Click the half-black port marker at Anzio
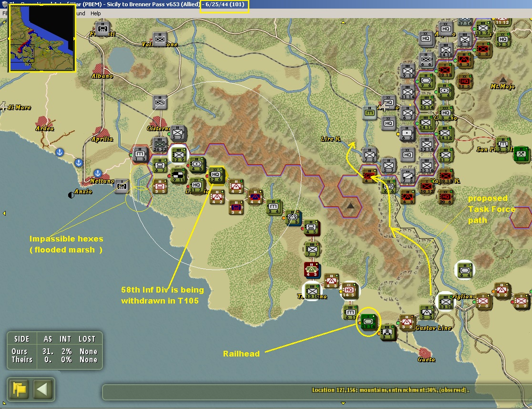The width and height of the screenshot is (532, 409). pyautogui.click(x=71, y=195)
